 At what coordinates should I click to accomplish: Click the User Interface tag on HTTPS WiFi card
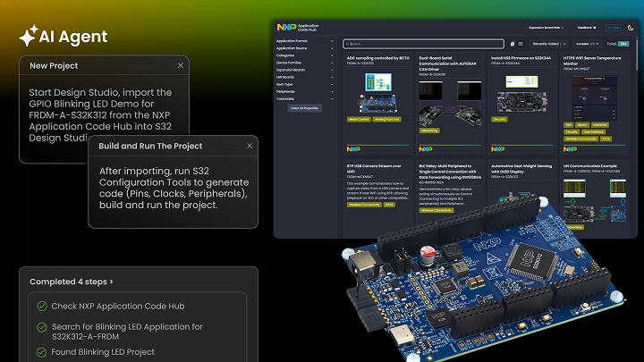(x=593, y=131)
